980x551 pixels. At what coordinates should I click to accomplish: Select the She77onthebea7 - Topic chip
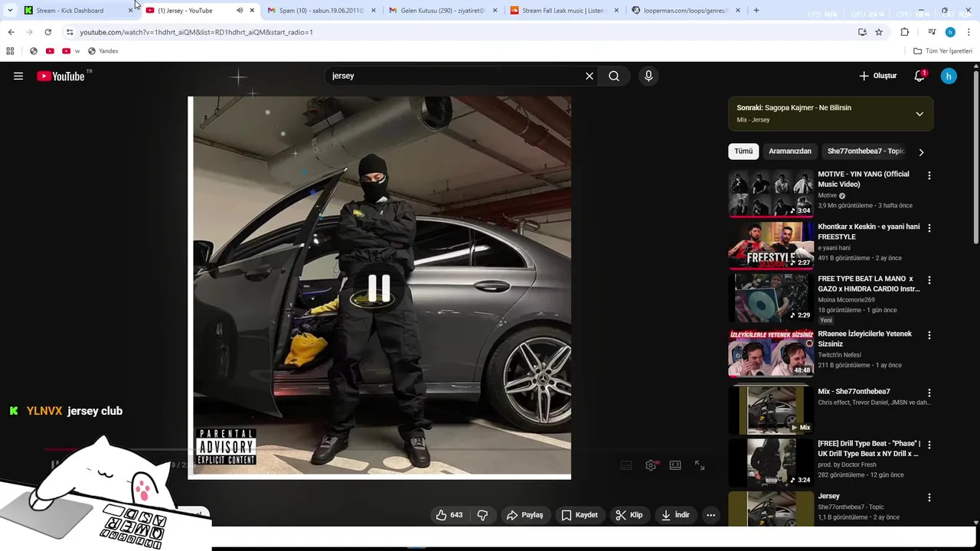click(x=866, y=152)
